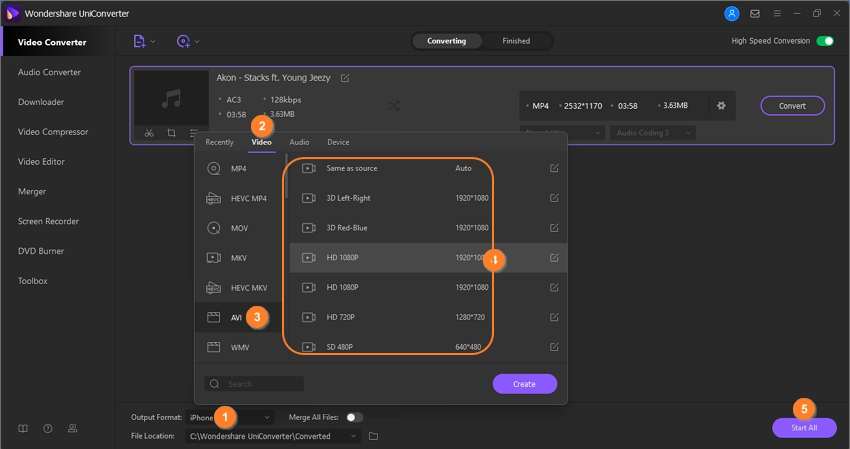Open Video Compressor in sidebar

[x=53, y=132]
